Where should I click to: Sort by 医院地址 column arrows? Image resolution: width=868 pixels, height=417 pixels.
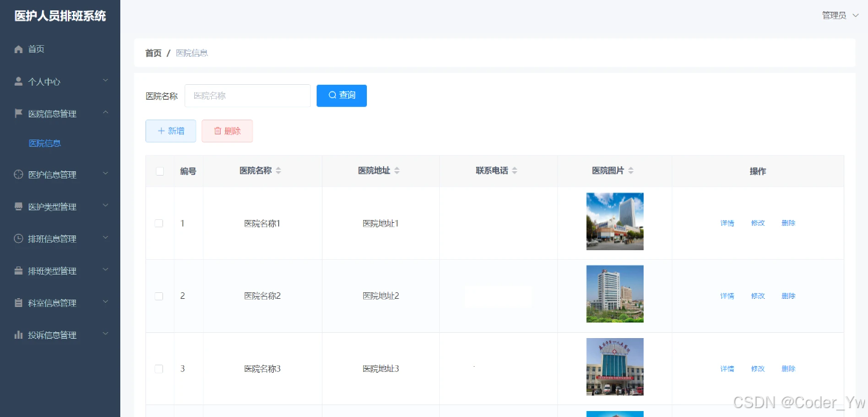(x=397, y=171)
